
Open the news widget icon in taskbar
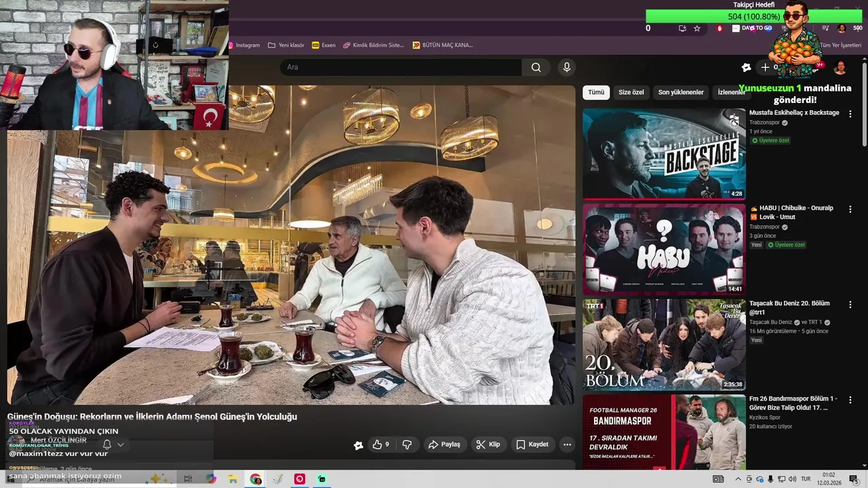[718, 479]
